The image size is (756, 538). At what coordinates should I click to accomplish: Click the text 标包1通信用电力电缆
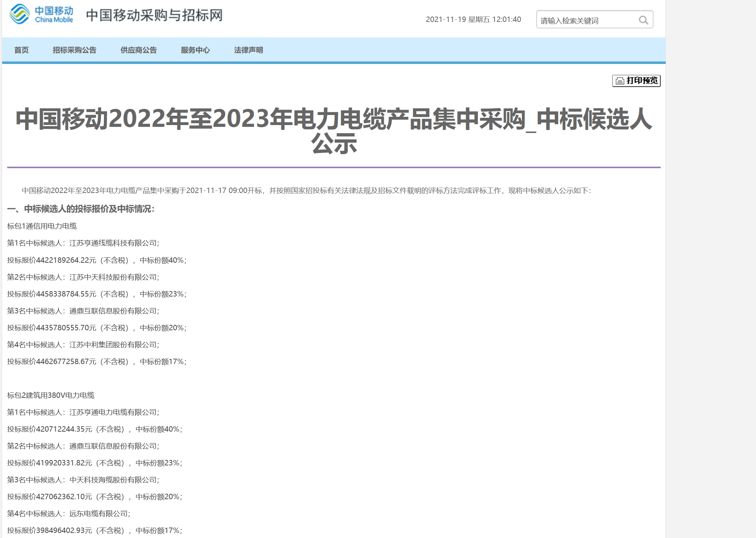[42, 226]
